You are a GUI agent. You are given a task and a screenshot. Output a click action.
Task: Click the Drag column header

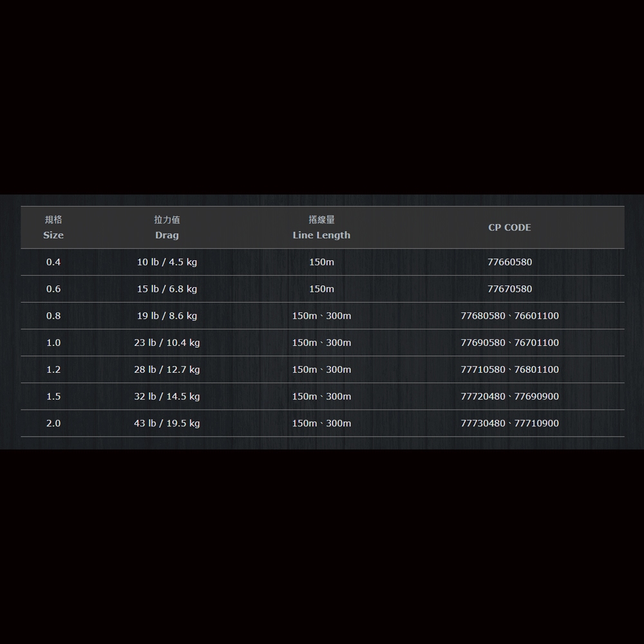[167, 228]
